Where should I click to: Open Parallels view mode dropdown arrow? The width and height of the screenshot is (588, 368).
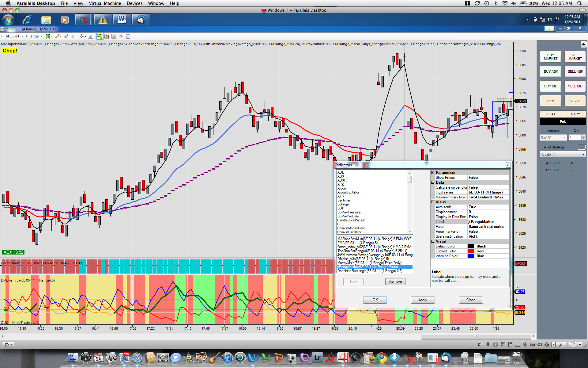pyautogui.click(x=580, y=344)
